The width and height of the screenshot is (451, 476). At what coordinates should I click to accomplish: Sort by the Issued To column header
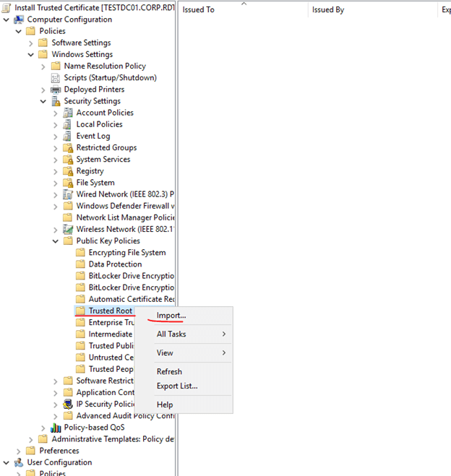pos(199,10)
